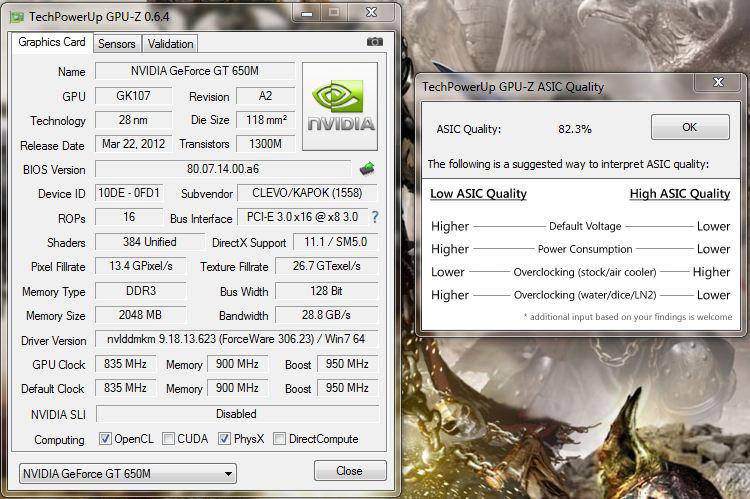The image size is (750, 499).
Task: Click the GPU Clock value 835 MHz
Action: tap(125, 364)
